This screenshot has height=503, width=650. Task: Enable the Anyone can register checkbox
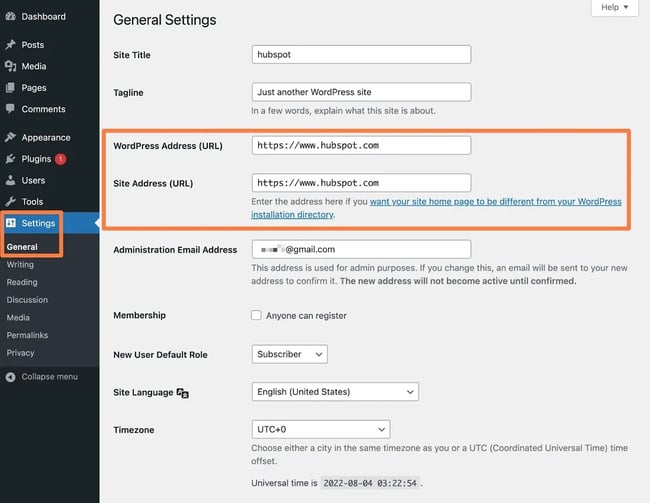pos(257,316)
